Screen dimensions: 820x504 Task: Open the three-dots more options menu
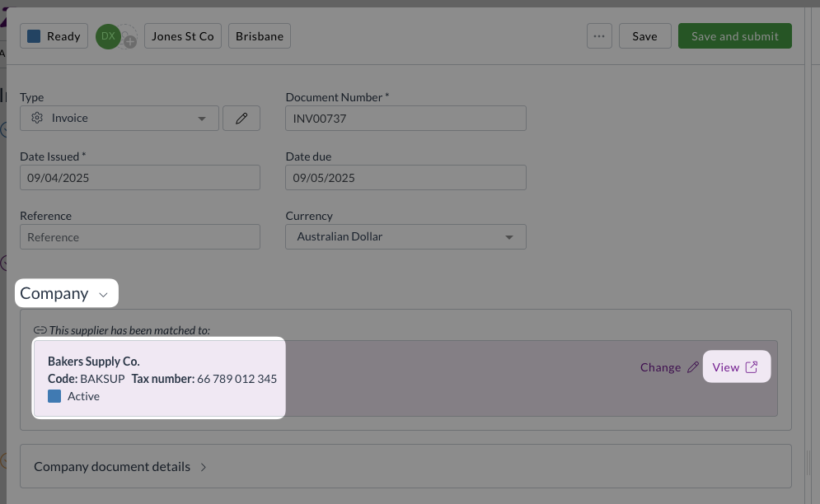coord(599,36)
